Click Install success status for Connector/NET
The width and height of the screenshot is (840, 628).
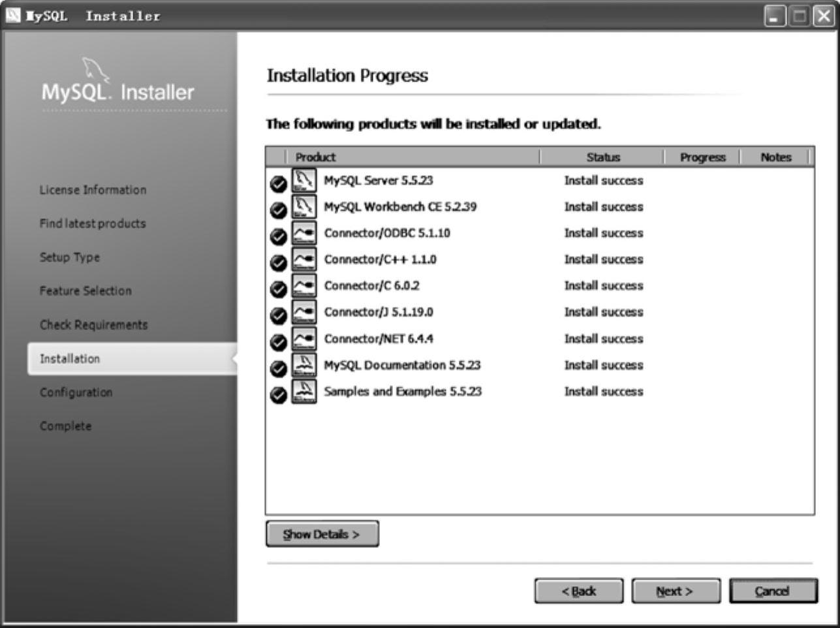[604, 339]
